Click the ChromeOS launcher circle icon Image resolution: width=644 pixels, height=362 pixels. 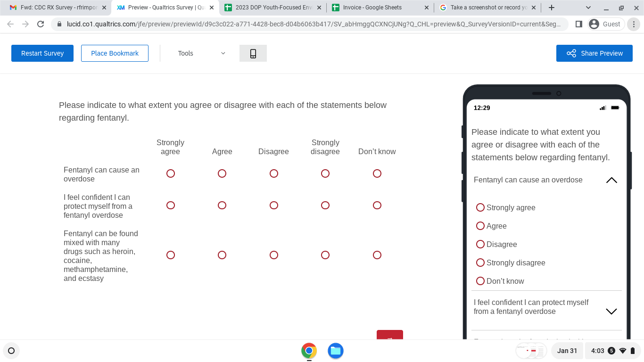[11, 351]
